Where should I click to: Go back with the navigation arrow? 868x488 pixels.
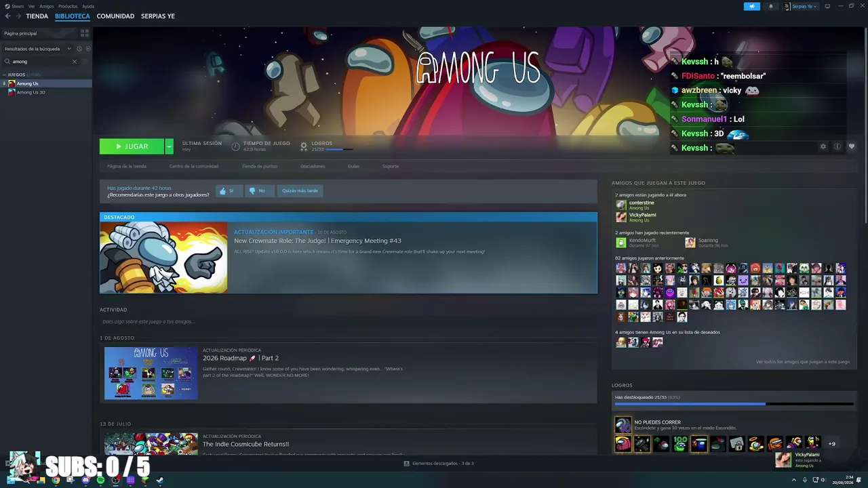tap(7, 16)
